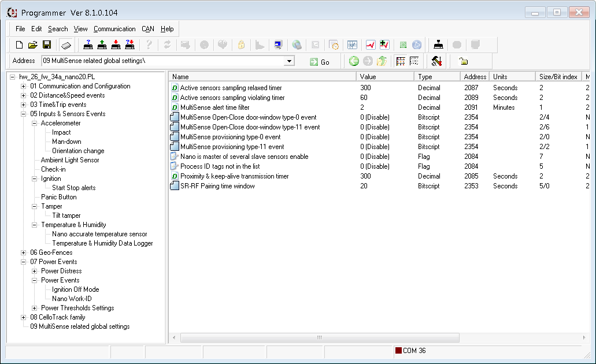596x364 pixels.
Task: Collapse the hw_26_fw_34a_nano20.PL root node
Action: 13,77
